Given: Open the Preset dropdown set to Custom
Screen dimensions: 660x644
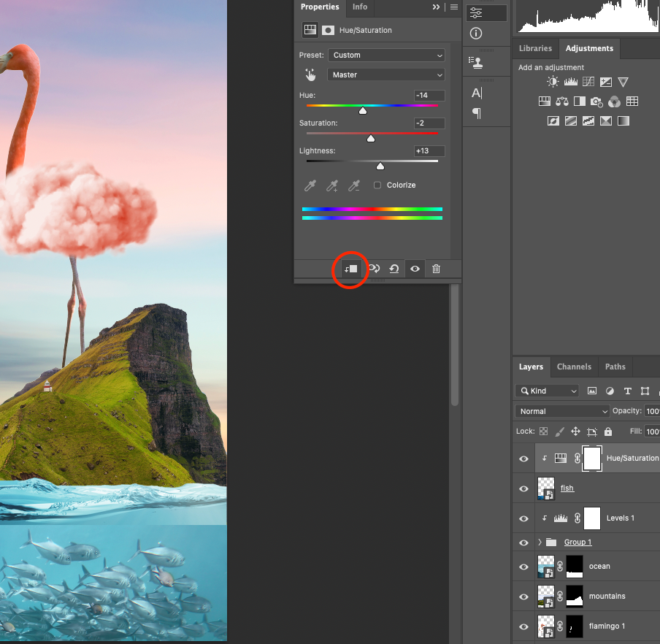Looking at the screenshot, I should [x=386, y=55].
